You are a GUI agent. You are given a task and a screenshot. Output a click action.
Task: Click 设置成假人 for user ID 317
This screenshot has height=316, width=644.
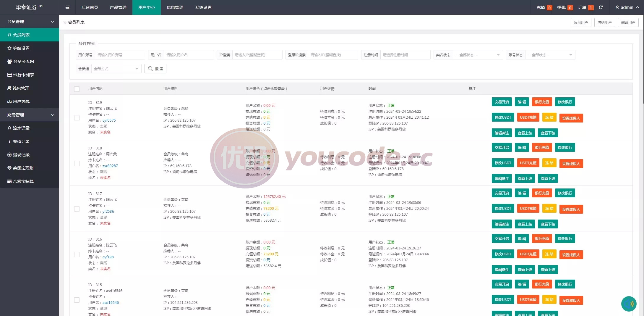coord(571,209)
